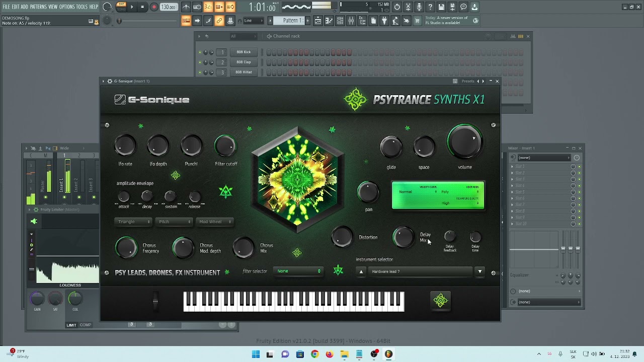
Task: Open the PATTERNS menu
Action: [38, 7]
